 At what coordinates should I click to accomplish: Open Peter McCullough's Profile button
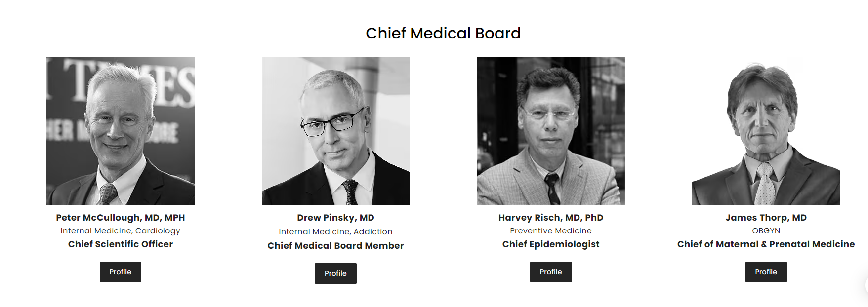tap(120, 272)
